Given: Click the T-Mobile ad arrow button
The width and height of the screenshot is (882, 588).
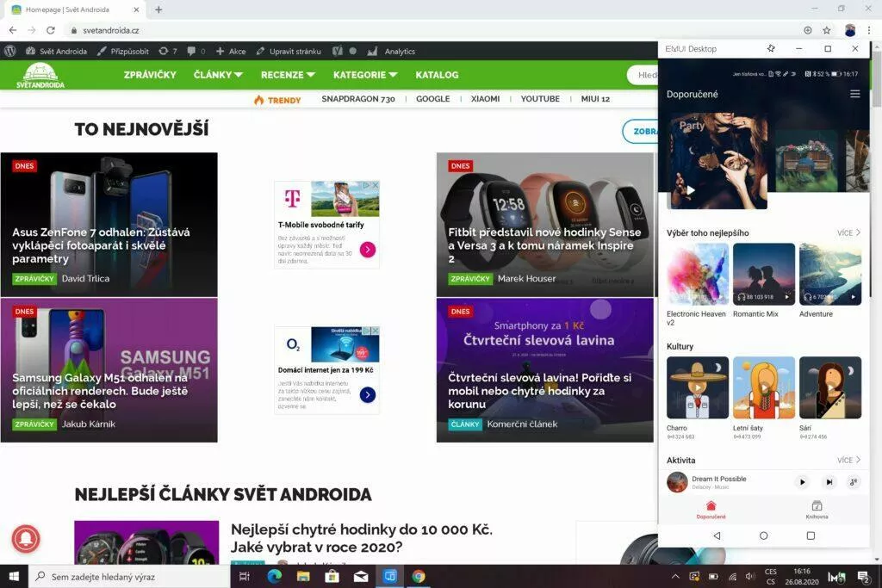Looking at the screenshot, I should [x=367, y=249].
